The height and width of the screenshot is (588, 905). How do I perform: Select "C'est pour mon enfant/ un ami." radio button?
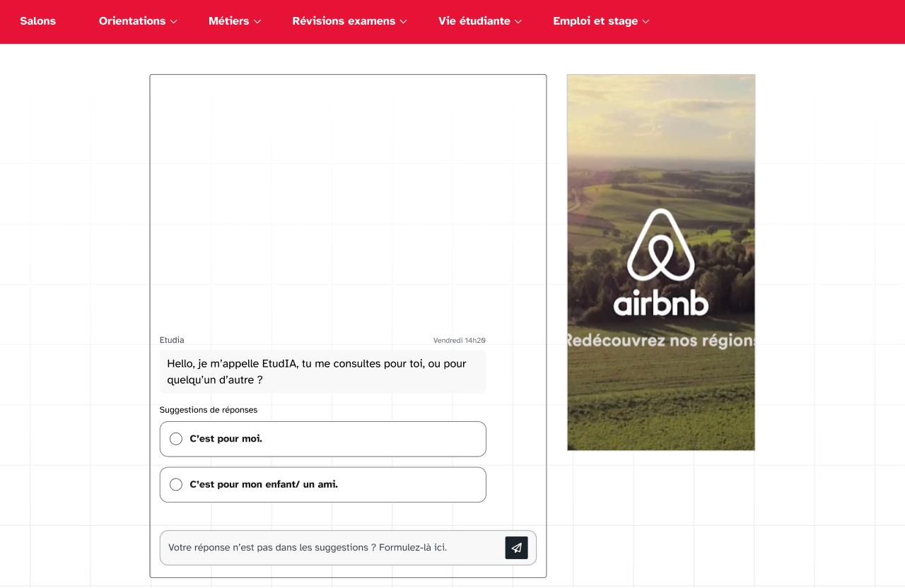pos(176,485)
